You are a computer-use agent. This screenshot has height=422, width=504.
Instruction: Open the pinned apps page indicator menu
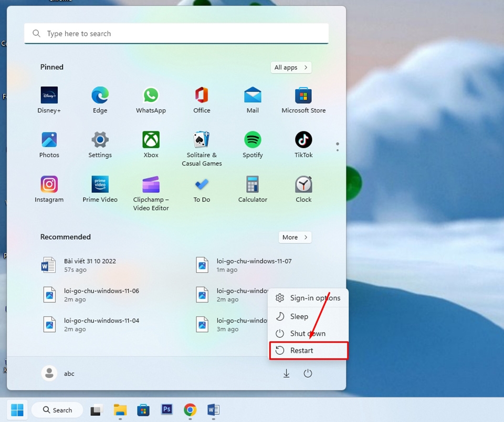(338, 146)
